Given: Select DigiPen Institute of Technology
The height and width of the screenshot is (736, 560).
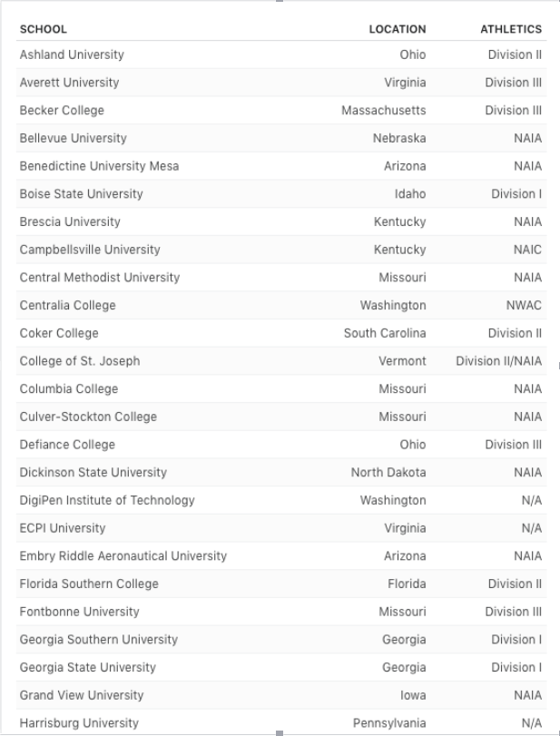Looking at the screenshot, I should tap(107, 500).
